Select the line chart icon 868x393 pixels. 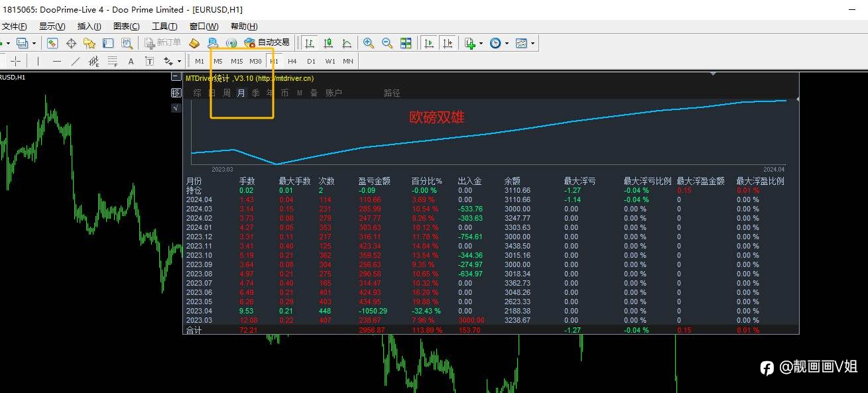(x=347, y=43)
